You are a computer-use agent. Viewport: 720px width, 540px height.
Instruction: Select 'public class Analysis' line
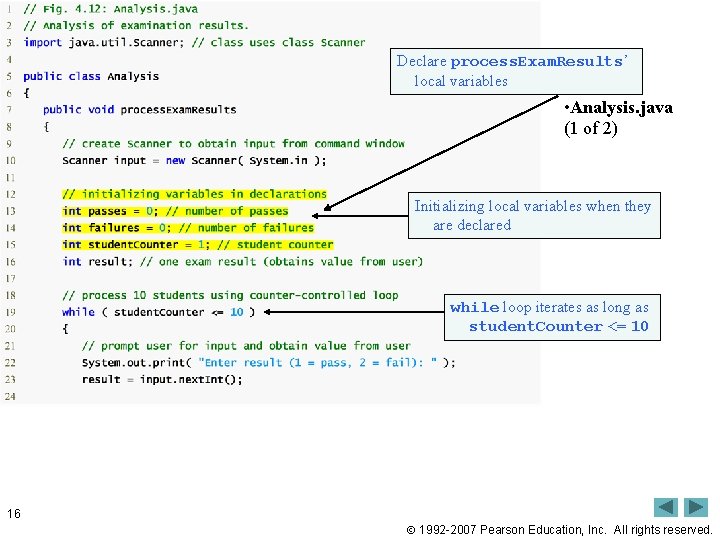point(91,76)
